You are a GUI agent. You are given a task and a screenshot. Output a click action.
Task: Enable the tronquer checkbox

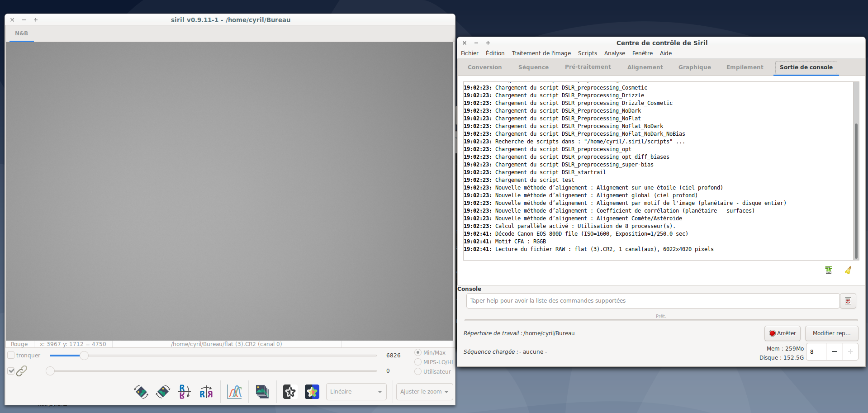click(11, 356)
